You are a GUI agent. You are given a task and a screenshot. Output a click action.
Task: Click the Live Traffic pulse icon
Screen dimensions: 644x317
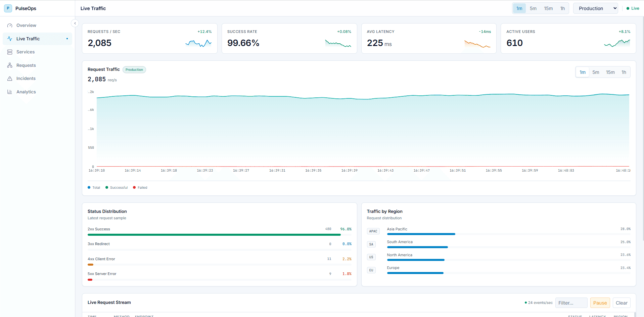pos(10,39)
